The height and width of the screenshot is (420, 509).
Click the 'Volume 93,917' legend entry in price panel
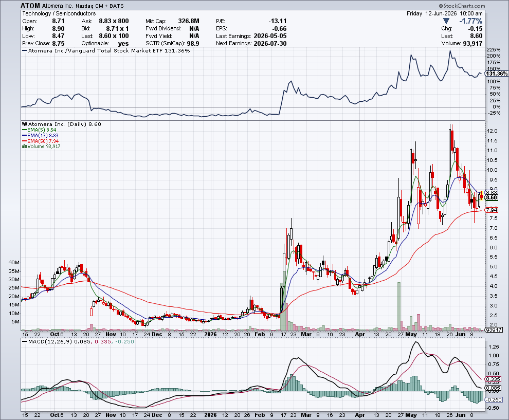click(44, 147)
